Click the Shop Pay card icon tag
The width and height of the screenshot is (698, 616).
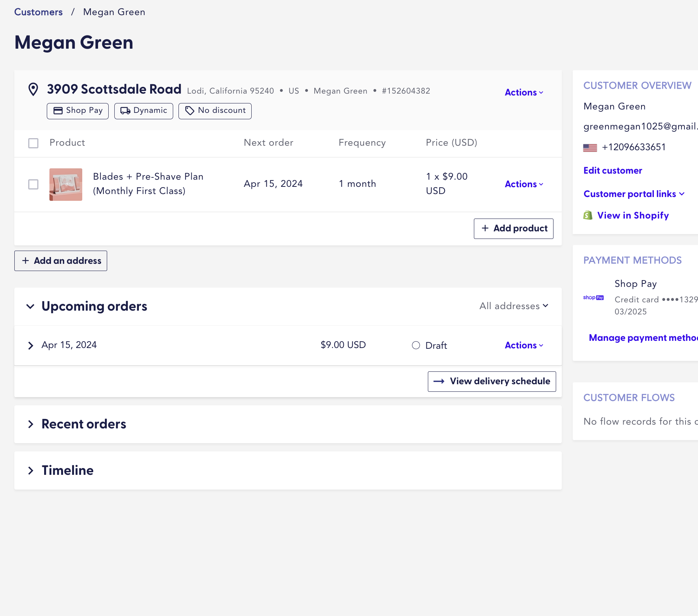(58, 111)
